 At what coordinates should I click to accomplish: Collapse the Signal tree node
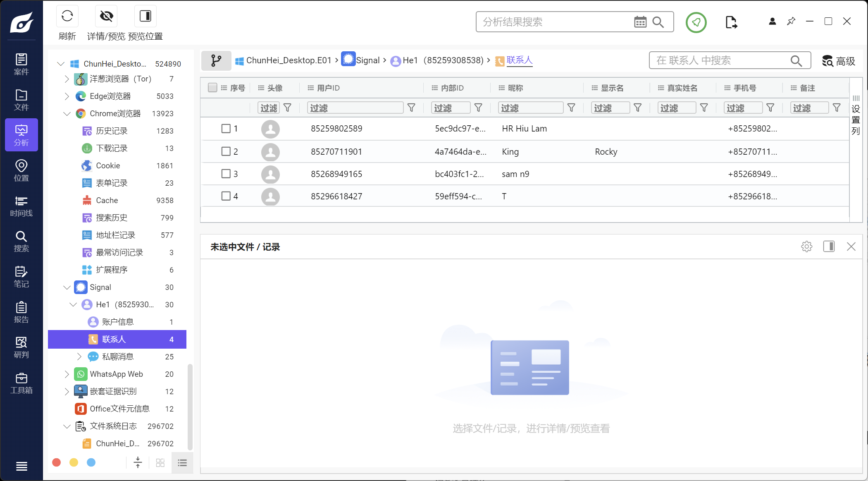[67, 287]
